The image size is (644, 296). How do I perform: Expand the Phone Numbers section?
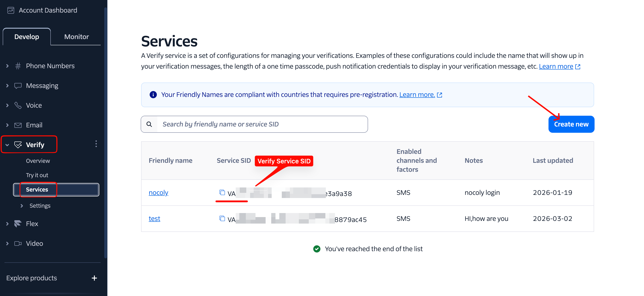7,66
